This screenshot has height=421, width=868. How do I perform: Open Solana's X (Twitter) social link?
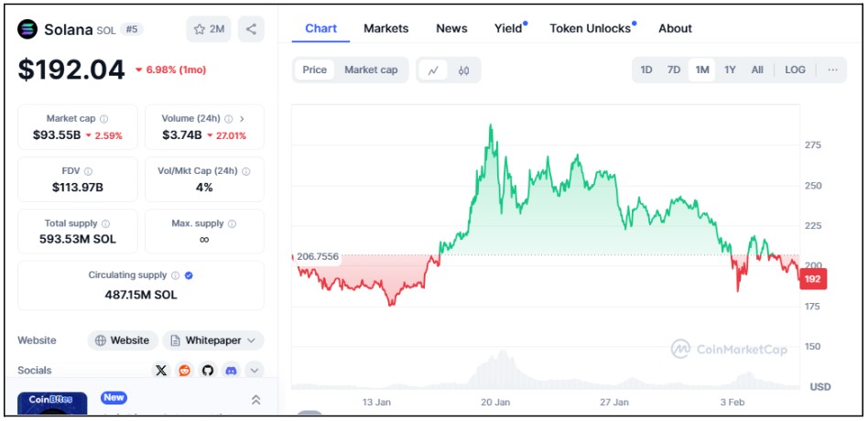[161, 371]
